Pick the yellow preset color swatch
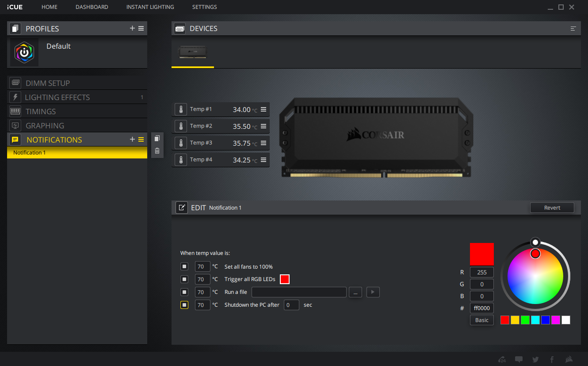Image resolution: width=588 pixels, height=366 pixels. pyautogui.click(x=515, y=320)
